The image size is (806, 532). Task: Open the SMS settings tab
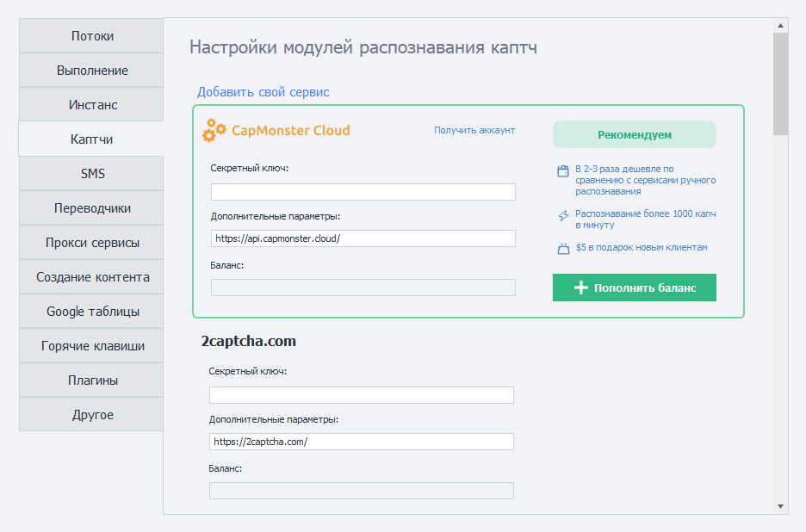92,174
